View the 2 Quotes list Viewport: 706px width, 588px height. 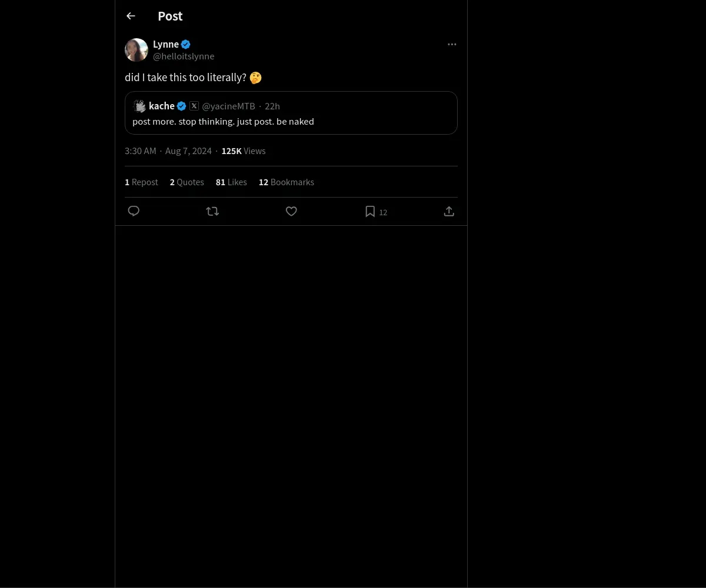tap(187, 182)
